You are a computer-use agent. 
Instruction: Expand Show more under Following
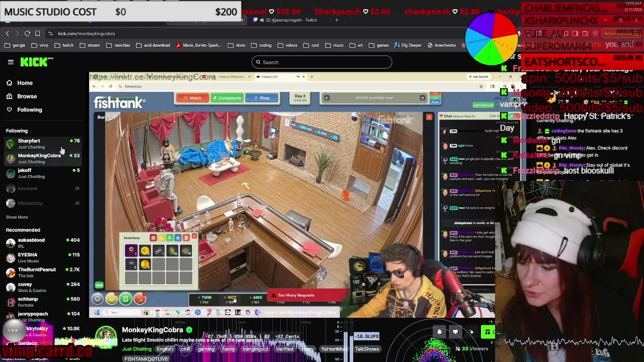17,217
